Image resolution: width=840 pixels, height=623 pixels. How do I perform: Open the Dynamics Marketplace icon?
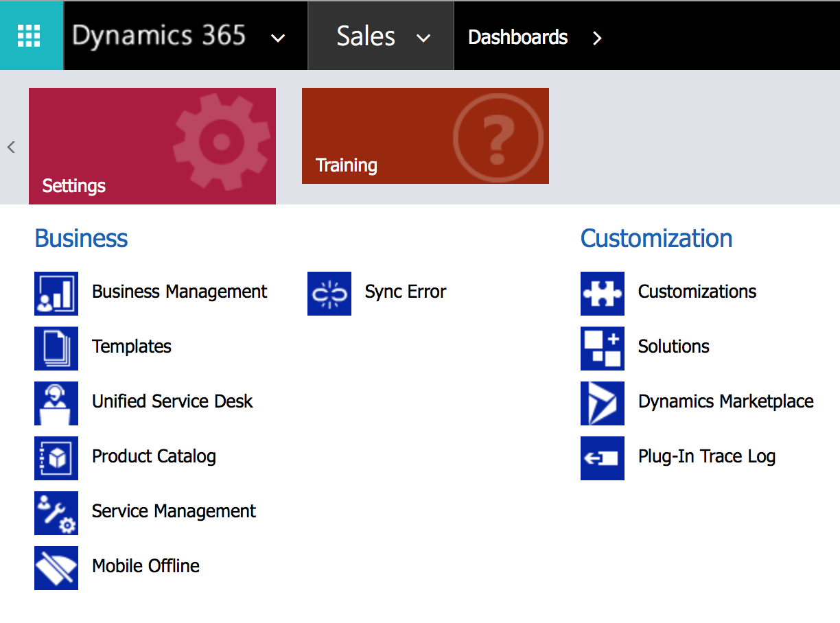click(603, 403)
